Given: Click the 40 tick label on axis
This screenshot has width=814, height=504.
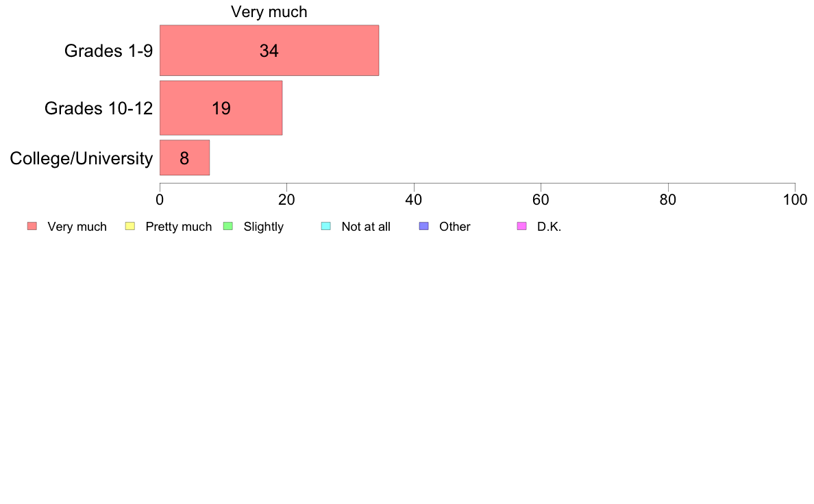Looking at the screenshot, I should (x=414, y=200).
